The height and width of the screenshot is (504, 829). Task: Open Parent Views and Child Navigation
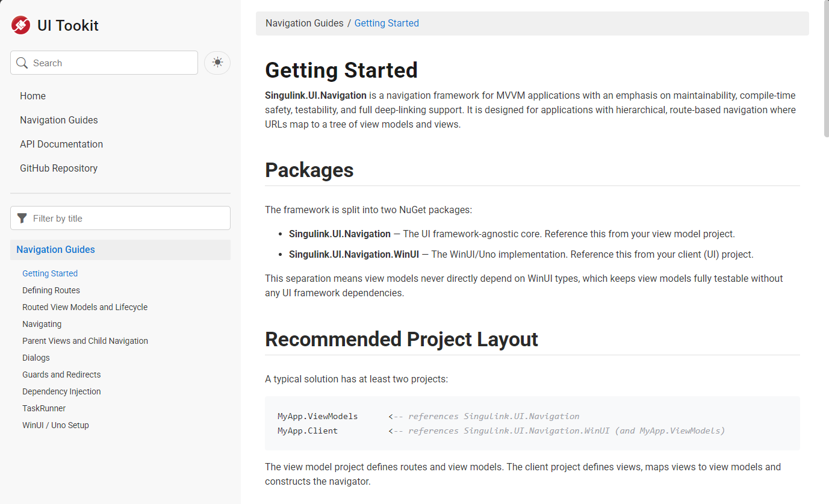pyautogui.click(x=85, y=341)
